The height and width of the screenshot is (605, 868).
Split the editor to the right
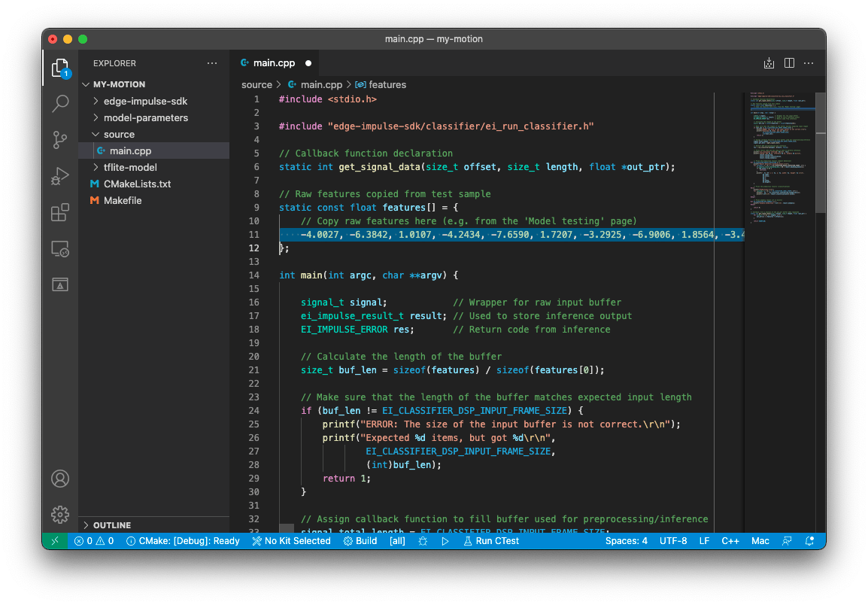pyautogui.click(x=789, y=63)
